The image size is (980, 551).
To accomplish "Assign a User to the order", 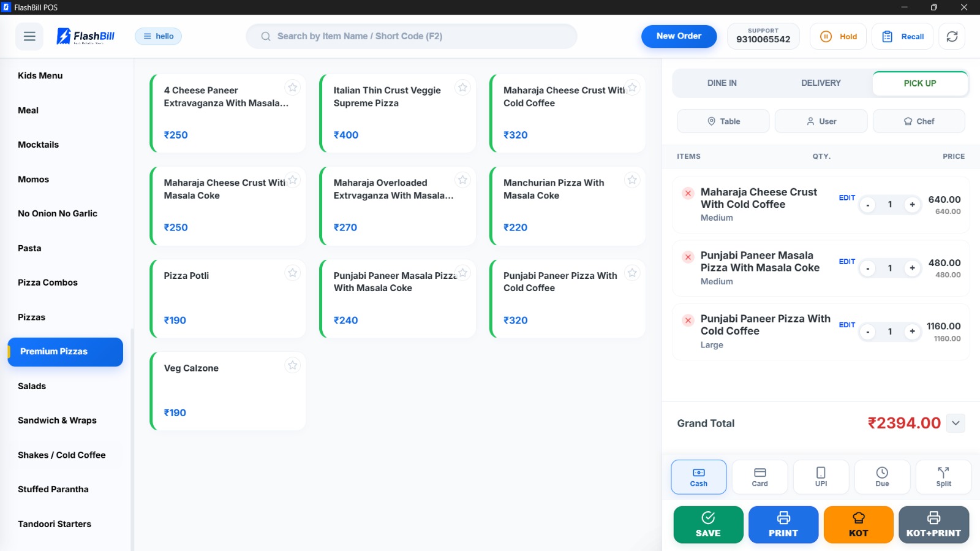I will 821,121.
